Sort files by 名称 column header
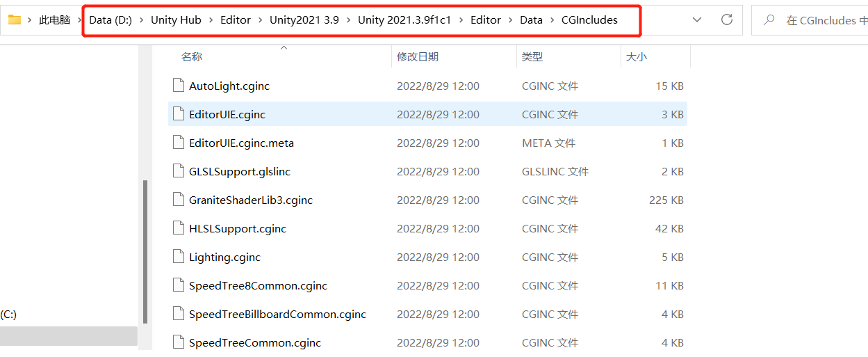Screen dimensions: 868x357 coord(192,57)
